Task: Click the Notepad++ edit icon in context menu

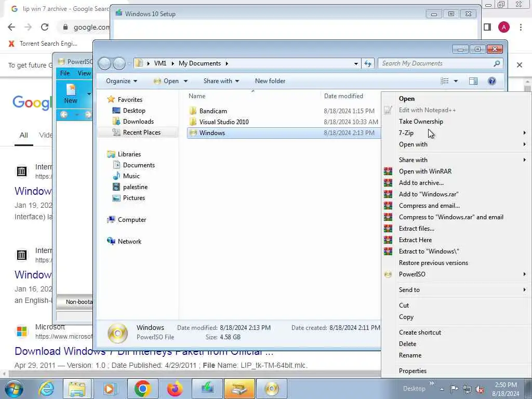Action: click(388, 110)
